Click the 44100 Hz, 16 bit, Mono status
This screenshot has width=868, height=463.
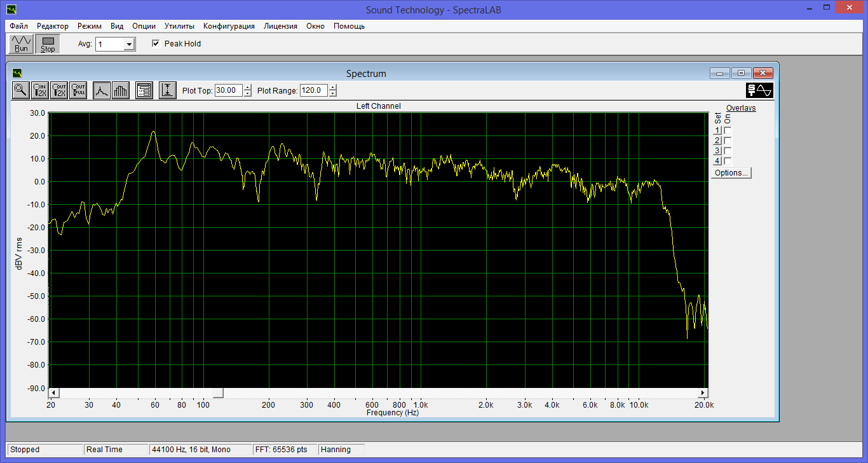click(x=200, y=450)
